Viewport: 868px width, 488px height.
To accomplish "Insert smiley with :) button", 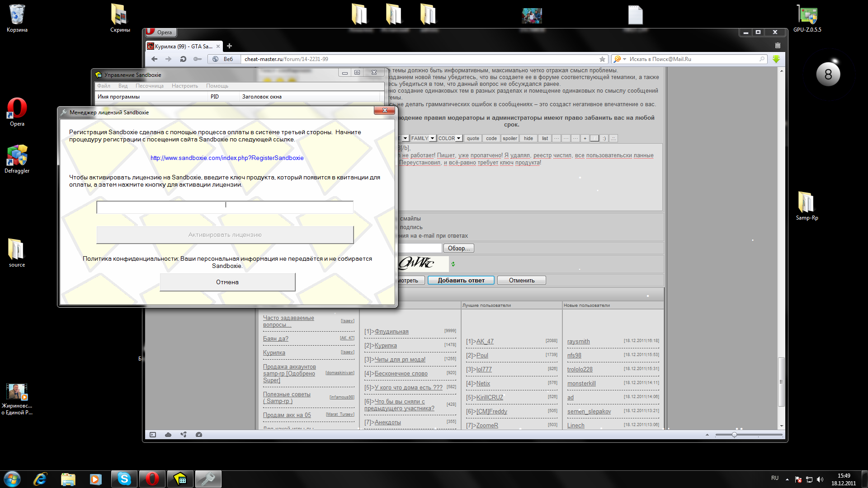I will (604, 138).
